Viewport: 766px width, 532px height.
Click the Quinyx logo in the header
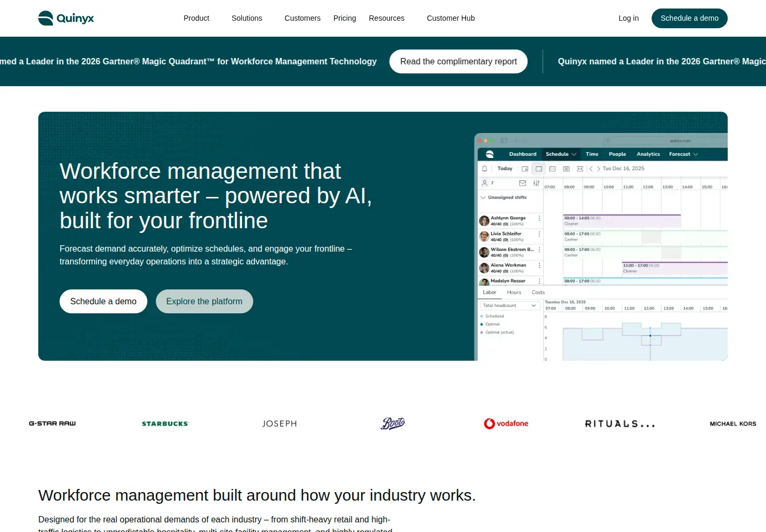click(66, 18)
